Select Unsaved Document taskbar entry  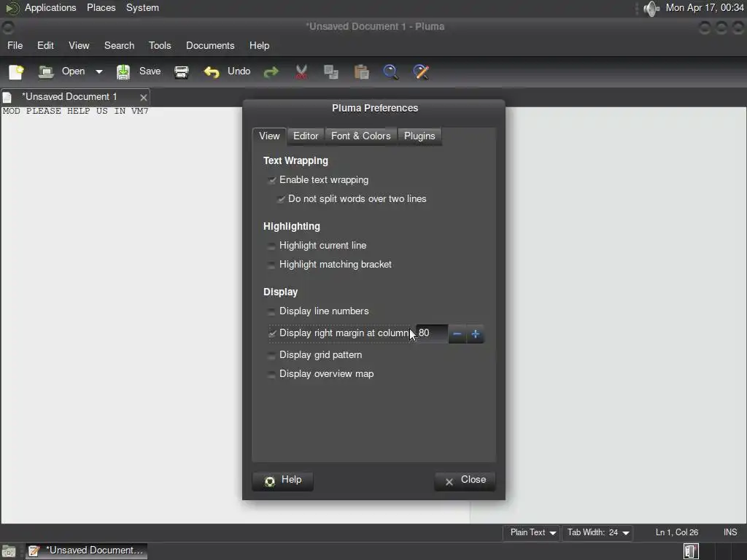(86, 551)
